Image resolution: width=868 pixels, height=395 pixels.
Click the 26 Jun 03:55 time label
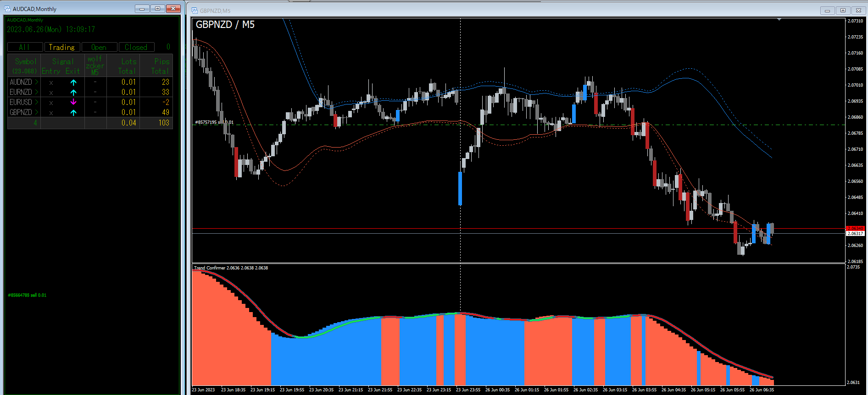click(644, 390)
